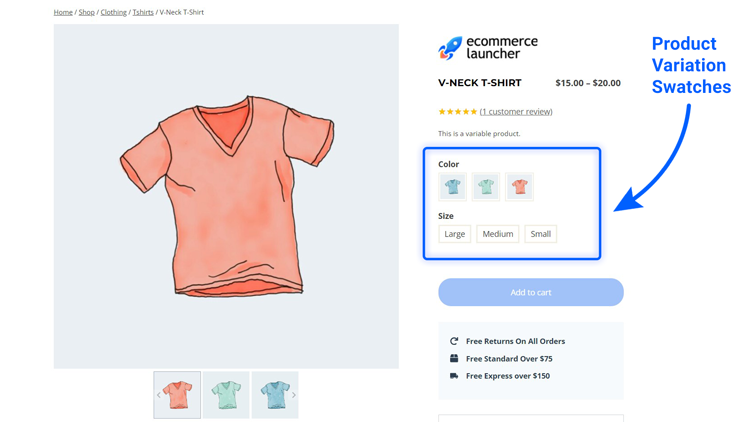
Task: Choose the Small size option
Action: (540, 234)
